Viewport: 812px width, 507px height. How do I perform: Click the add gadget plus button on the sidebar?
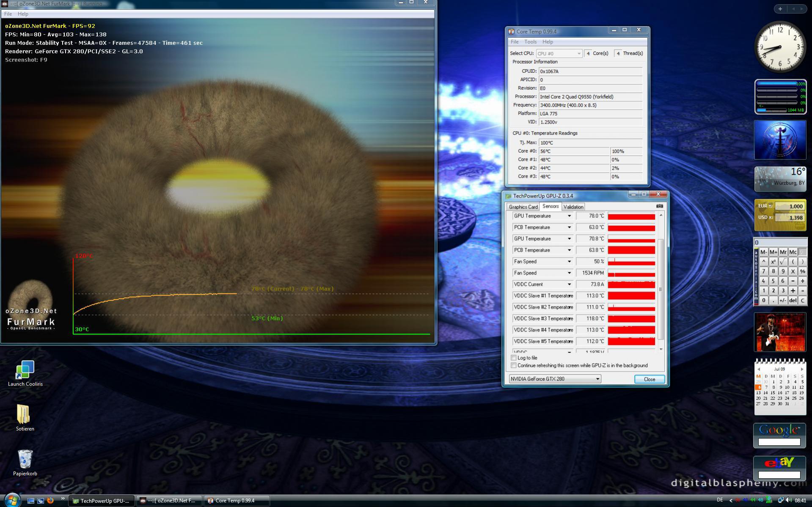tap(780, 8)
